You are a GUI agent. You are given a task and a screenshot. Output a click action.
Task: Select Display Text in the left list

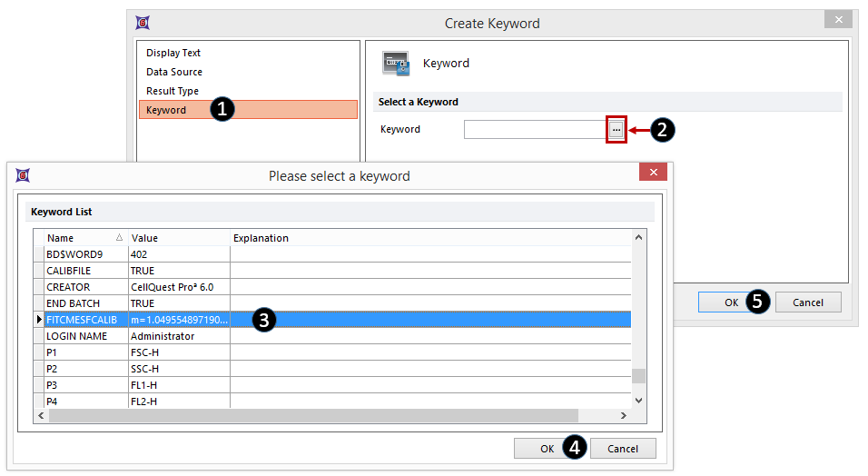(x=173, y=53)
